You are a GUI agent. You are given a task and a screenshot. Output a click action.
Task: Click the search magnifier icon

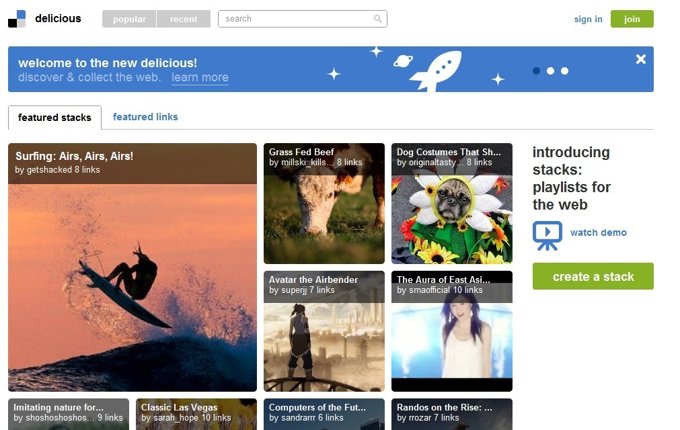(x=377, y=19)
